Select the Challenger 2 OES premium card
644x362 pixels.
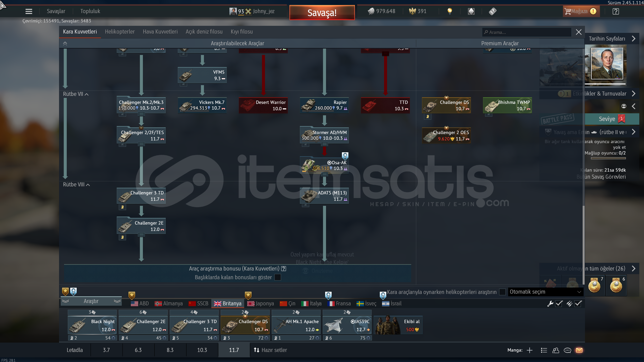[x=446, y=135]
